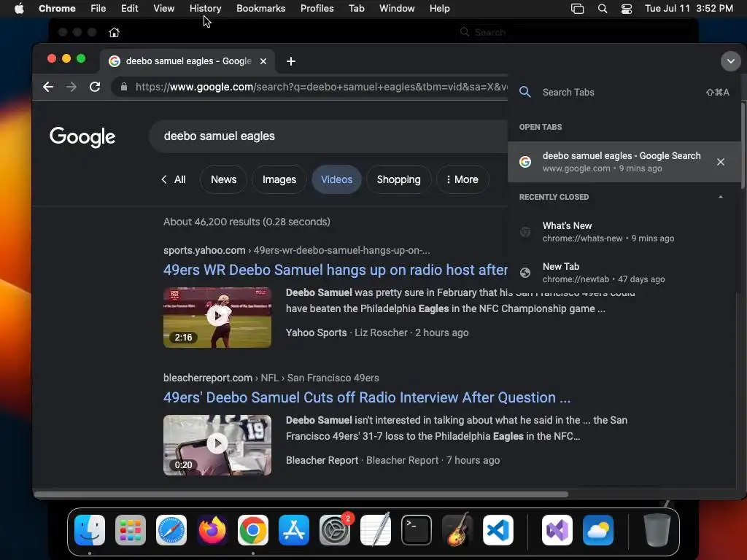747x560 pixels.
Task: Go back using the browser back arrow
Action: tap(48, 87)
